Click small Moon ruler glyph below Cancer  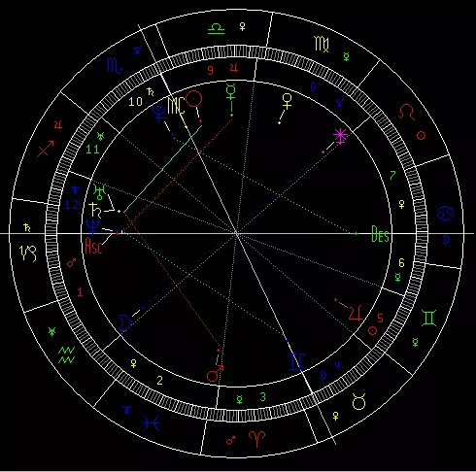click(447, 240)
